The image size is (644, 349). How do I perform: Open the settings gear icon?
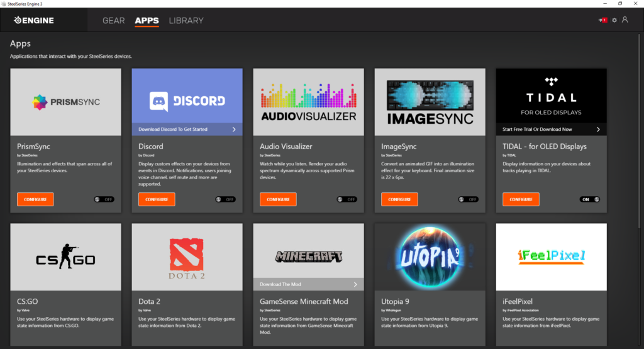click(614, 20)
